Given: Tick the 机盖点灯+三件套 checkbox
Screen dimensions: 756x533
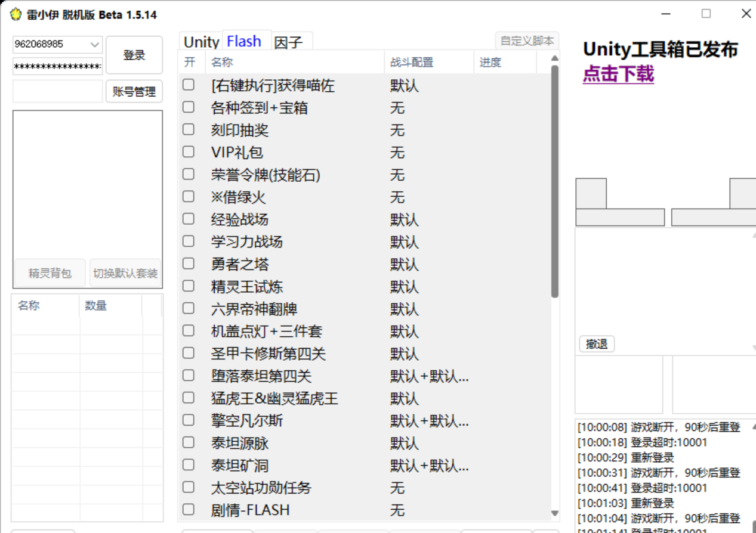Looking at the screenshot, I should [189, 331].
